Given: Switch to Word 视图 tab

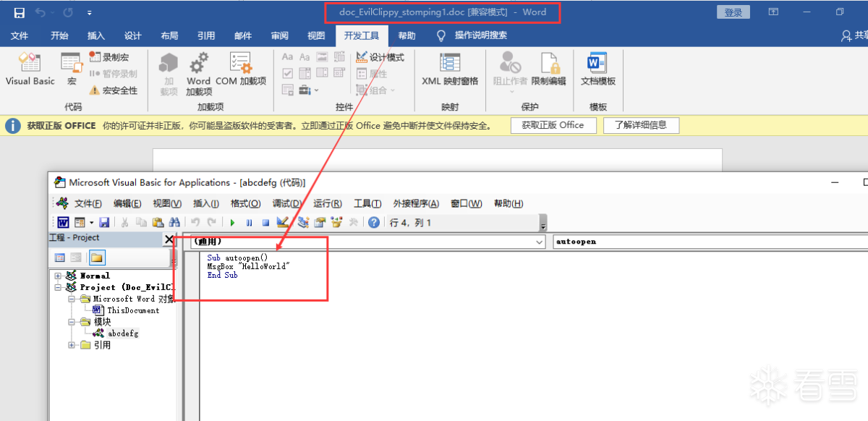Looking at the screenshot, I should [316, 35].
